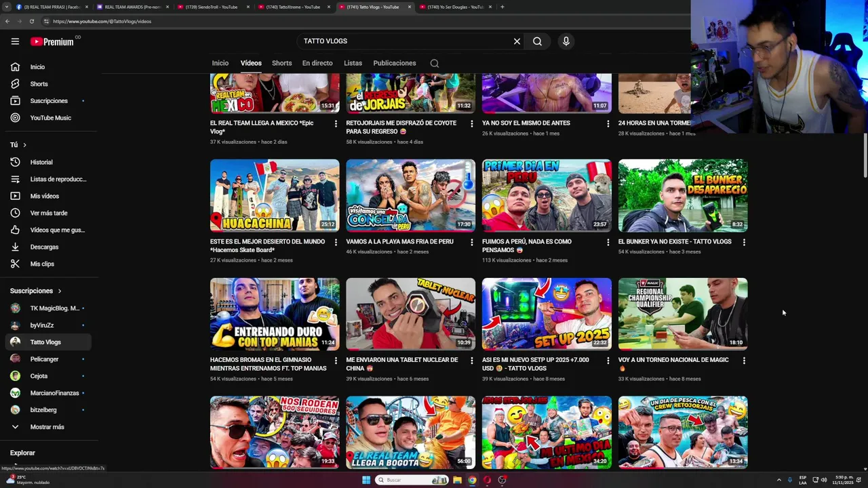Play PRIMER DÍA EN PERU thumbnail
The image size is (868, 488).
[x=547, y=195]
